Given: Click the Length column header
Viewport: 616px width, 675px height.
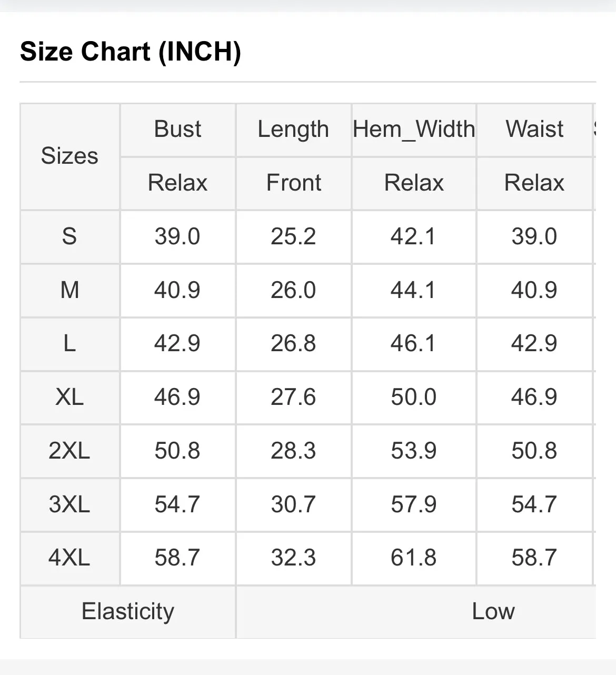Looking at the screenshot, I should pyautogui.click(x=293, y=130).
